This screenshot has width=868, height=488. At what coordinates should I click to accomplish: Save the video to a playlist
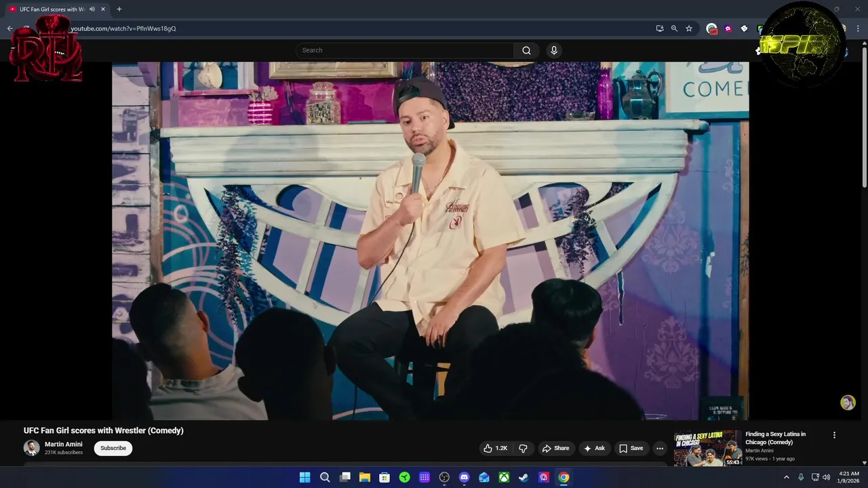coord(631,448)
